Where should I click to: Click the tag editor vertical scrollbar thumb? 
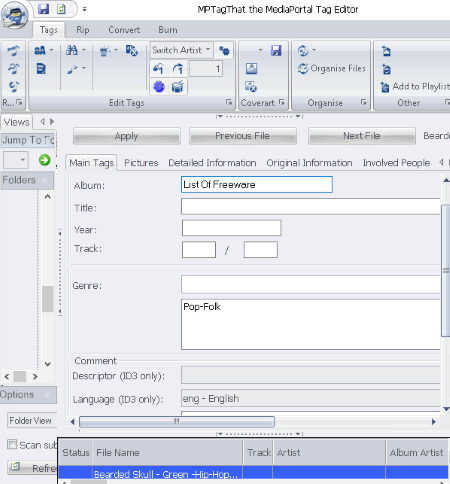pyautogui.click(x=446, y=271)
